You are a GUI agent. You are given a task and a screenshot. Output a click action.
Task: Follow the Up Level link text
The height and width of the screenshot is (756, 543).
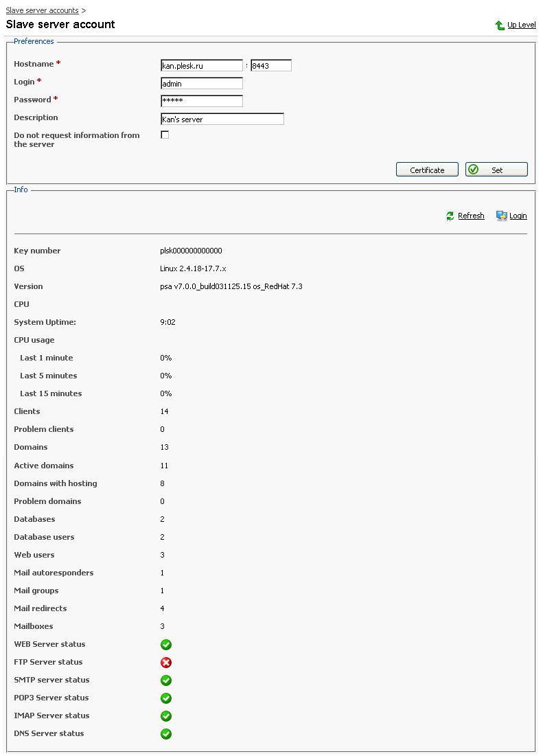coord(522,25)
